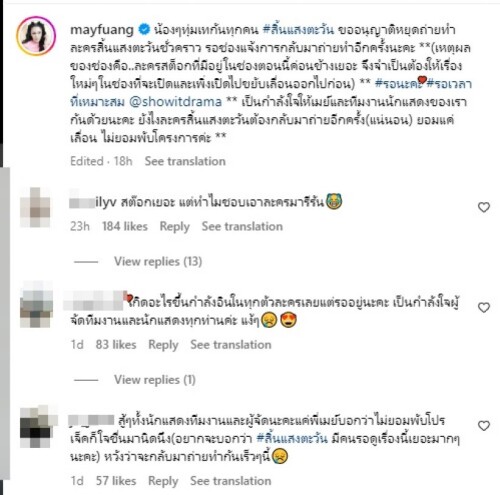See translation of the 57 likes comment
Viewport: 500px width, 495px height.
pyautogui.click(x=231, y=481)
